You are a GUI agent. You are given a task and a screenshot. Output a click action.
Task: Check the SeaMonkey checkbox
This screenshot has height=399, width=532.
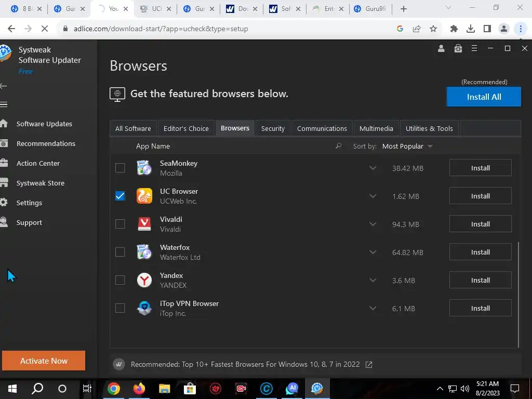120,168
